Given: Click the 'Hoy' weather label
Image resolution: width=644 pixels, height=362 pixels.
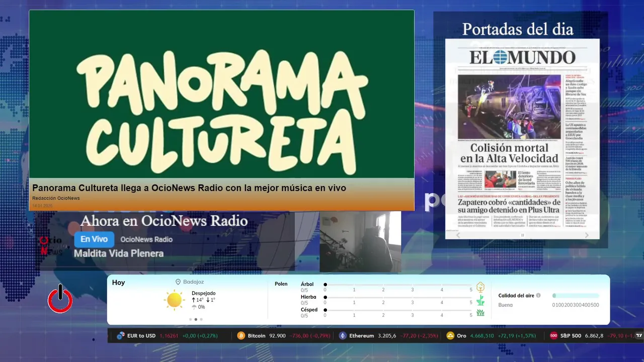Looking at the screenshot, I should pyautogui.click(x=118, y=283).
